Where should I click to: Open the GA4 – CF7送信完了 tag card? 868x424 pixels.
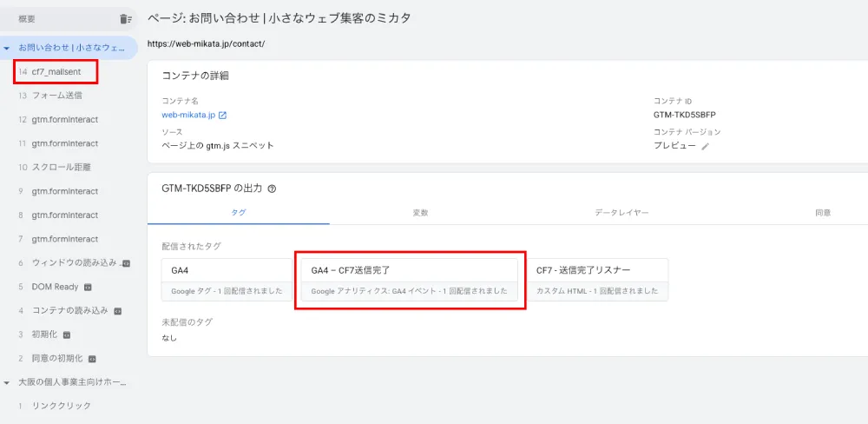[x=410, y=280]
